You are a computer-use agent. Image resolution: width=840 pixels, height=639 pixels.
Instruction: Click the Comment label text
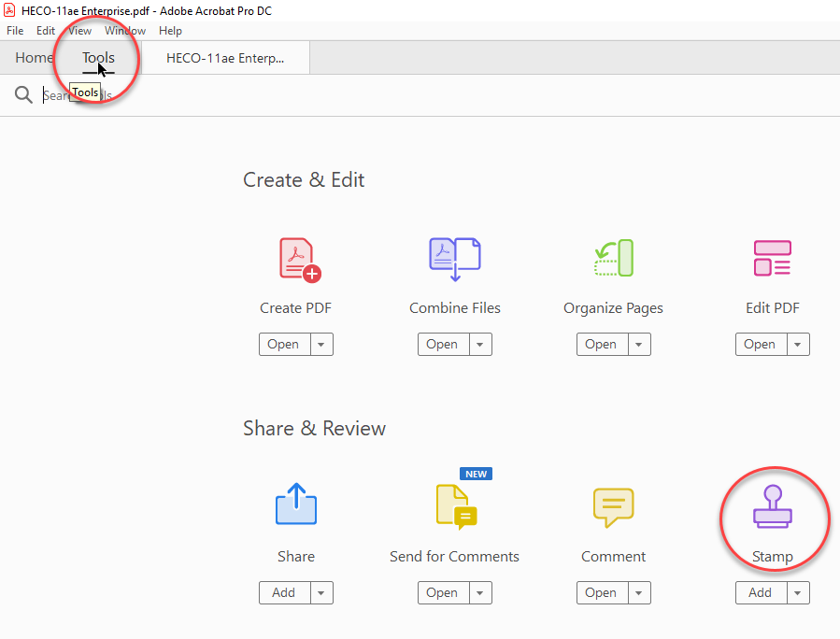(613, 557)
